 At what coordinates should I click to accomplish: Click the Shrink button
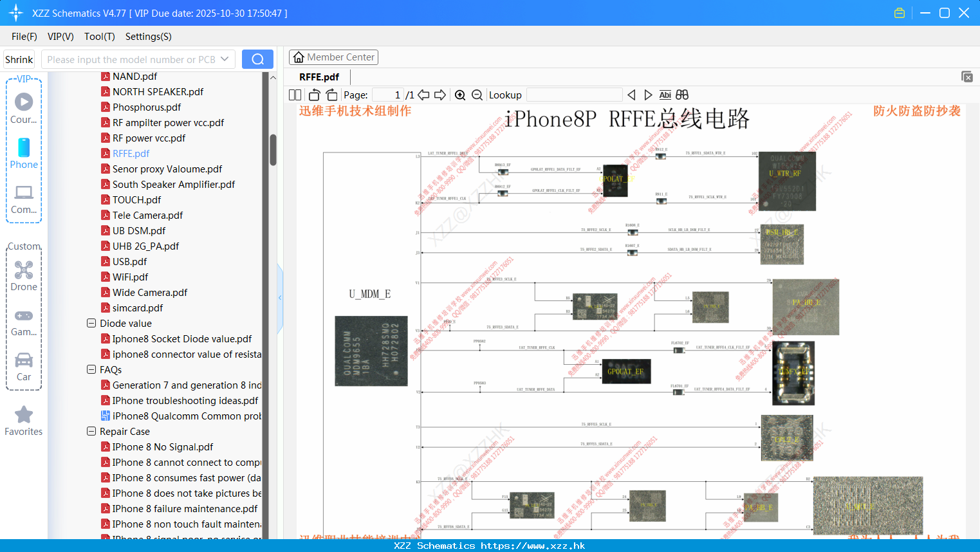pos(19,59)
